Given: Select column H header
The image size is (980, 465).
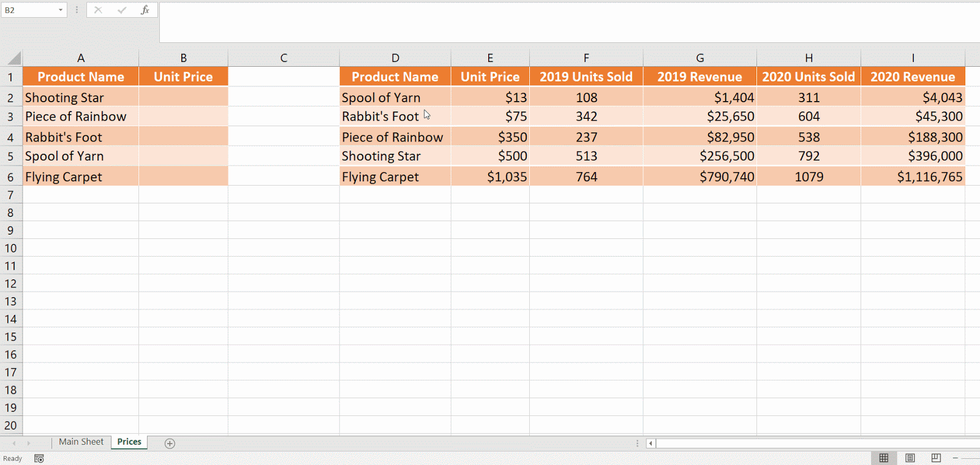Looking at the screenshot, I should coord(809,58).
